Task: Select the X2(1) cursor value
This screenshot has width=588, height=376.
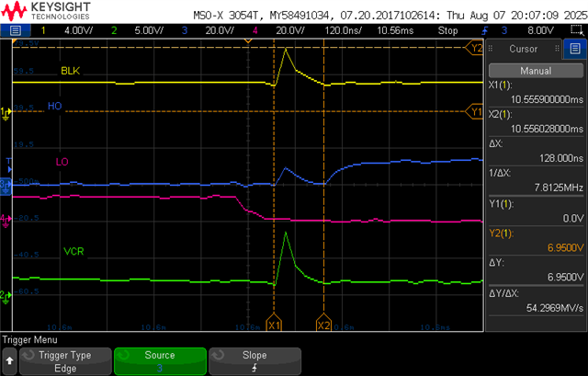Action: click(x=547, y=129)
